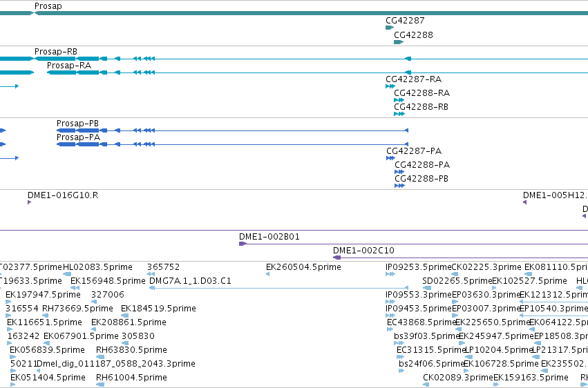Image resolution: width=588 pixels, height=388 pixels.
Task: Click the 327006 EST glyph
Action: click(94, 302)
